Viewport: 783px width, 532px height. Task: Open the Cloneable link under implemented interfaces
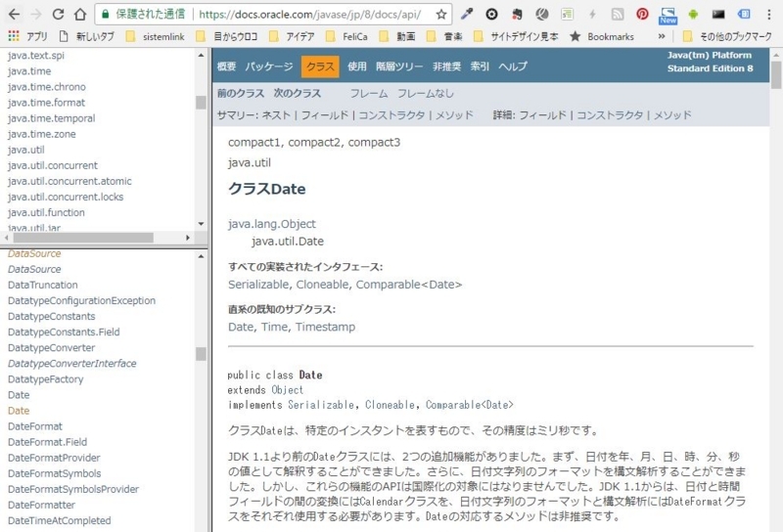point(322,285)
